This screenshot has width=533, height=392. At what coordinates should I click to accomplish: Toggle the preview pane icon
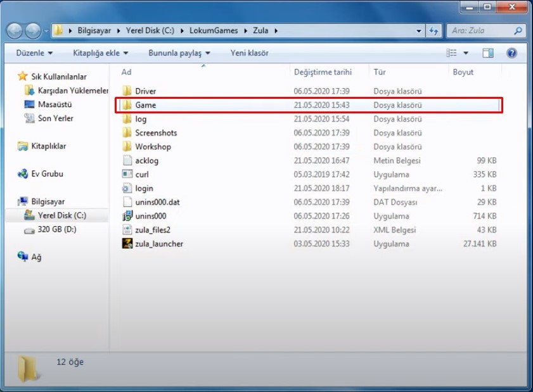488,53
